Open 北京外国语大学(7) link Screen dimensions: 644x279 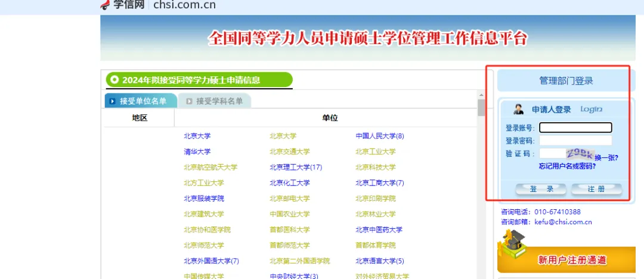tap(212, 261)
